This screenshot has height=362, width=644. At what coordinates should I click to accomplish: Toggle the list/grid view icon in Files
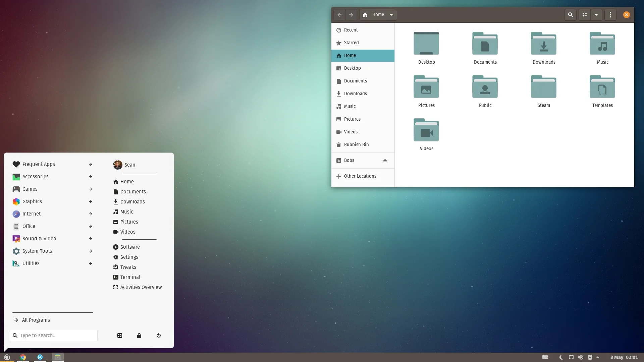(x=585, y=15)
